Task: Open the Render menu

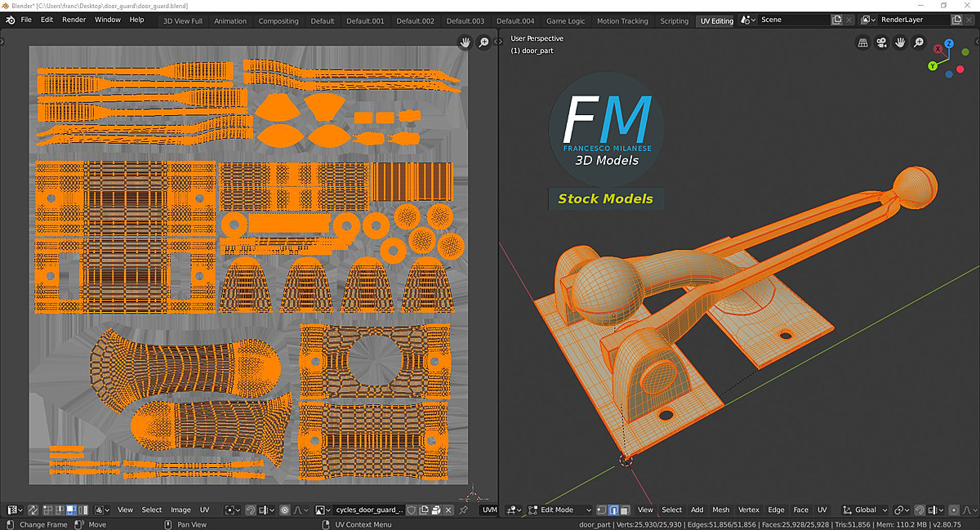Action: pyautogui.click(x=73, y=20)
